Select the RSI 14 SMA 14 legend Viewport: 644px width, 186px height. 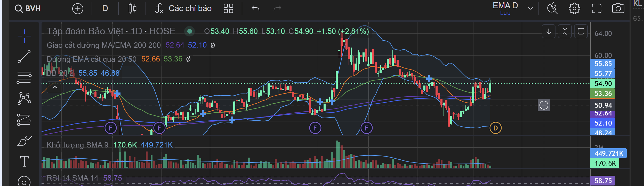[x=73, y=178]
